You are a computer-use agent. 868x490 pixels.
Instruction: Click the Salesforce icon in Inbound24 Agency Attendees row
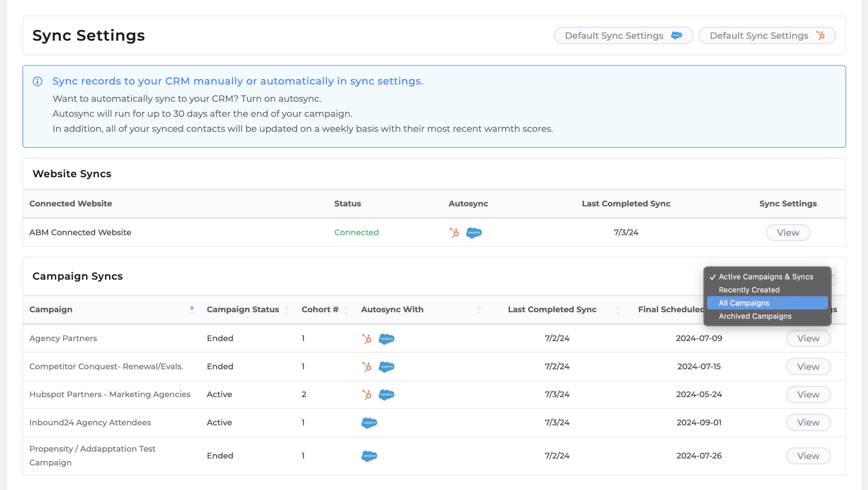click(369, 423)
